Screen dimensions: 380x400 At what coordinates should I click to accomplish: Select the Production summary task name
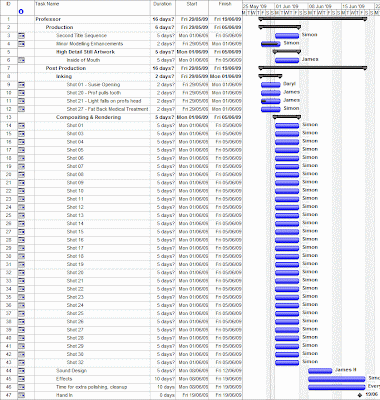(59, 27)
